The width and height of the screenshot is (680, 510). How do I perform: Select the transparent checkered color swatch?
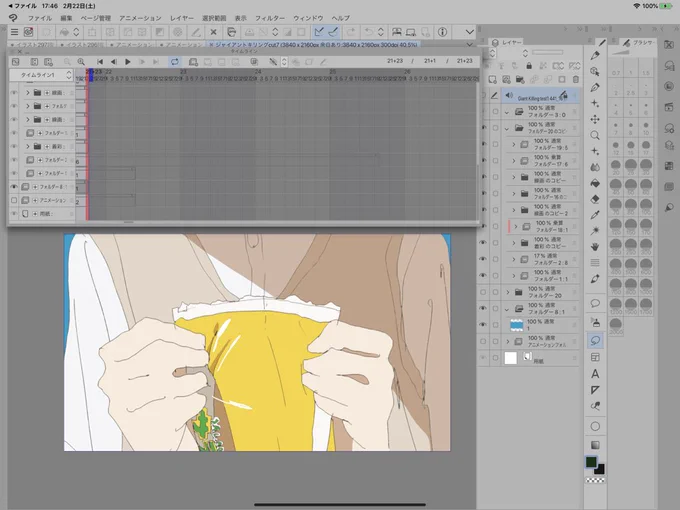coord(595,480)
